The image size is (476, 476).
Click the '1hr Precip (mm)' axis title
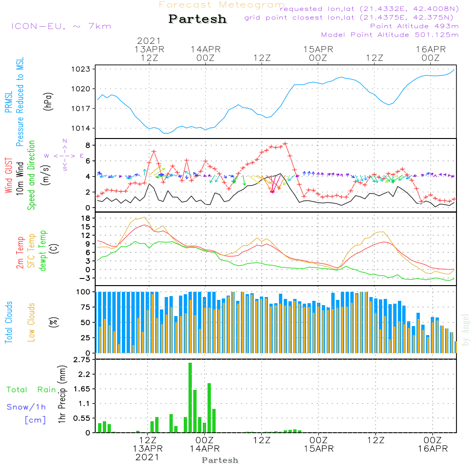pyautogui.click(x=62, y=394)
